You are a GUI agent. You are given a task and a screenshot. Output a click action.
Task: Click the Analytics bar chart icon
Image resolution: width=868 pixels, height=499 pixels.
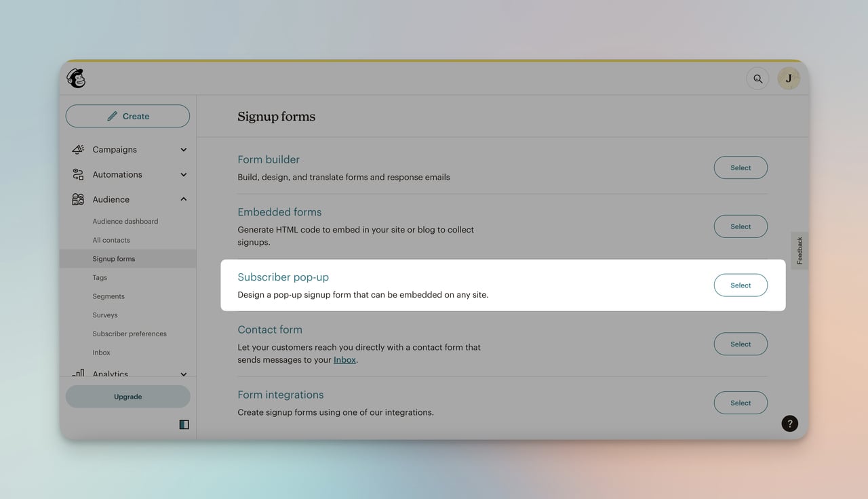point(78,373)
